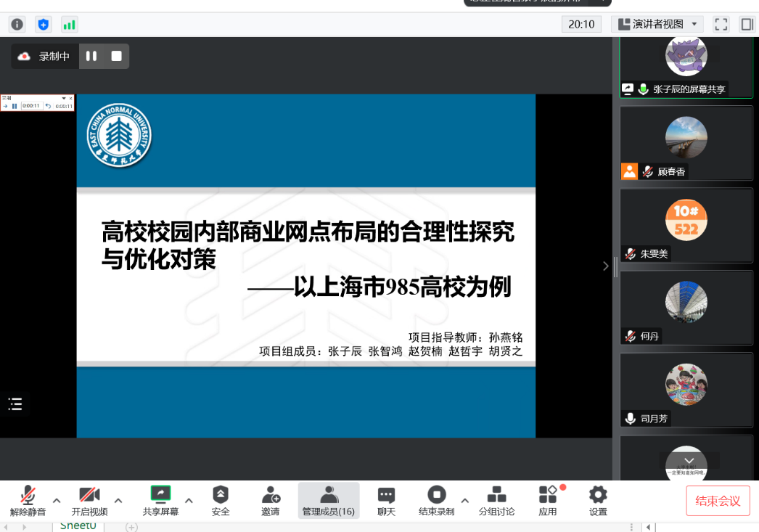Select 顾春香 participant video thumbnail
The width and height of the screenshot is (759, 532).
point(686,143)
